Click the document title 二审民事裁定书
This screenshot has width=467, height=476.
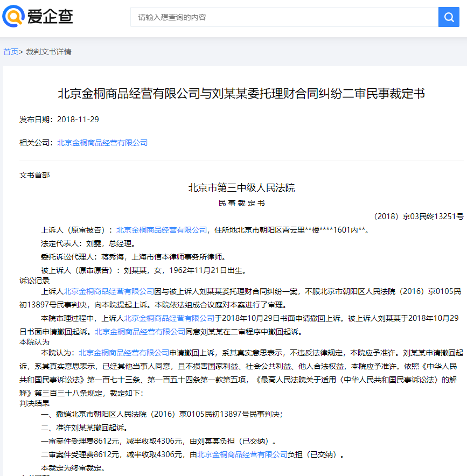(x=241, y=94)
